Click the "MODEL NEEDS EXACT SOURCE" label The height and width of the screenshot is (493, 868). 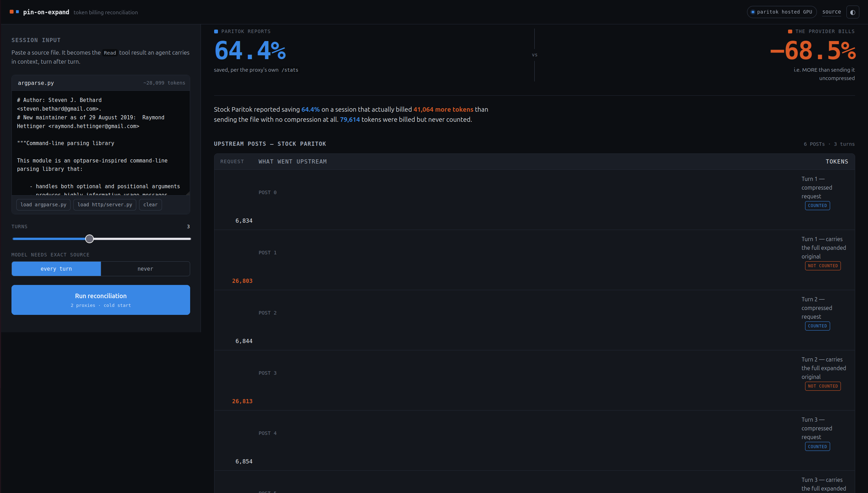50,255
